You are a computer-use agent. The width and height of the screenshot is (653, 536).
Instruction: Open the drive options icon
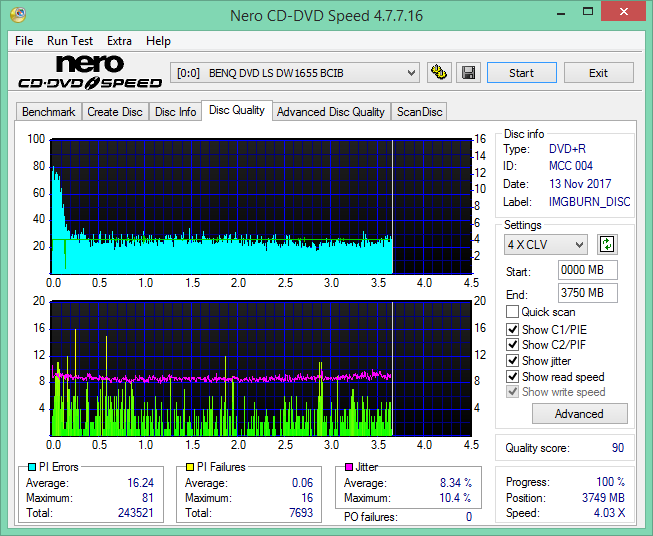coord(439,73)
